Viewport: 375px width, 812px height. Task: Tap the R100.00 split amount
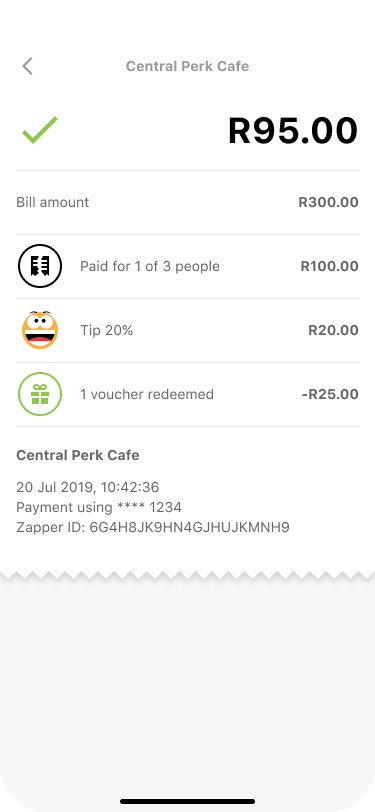[x=329, y=266]
